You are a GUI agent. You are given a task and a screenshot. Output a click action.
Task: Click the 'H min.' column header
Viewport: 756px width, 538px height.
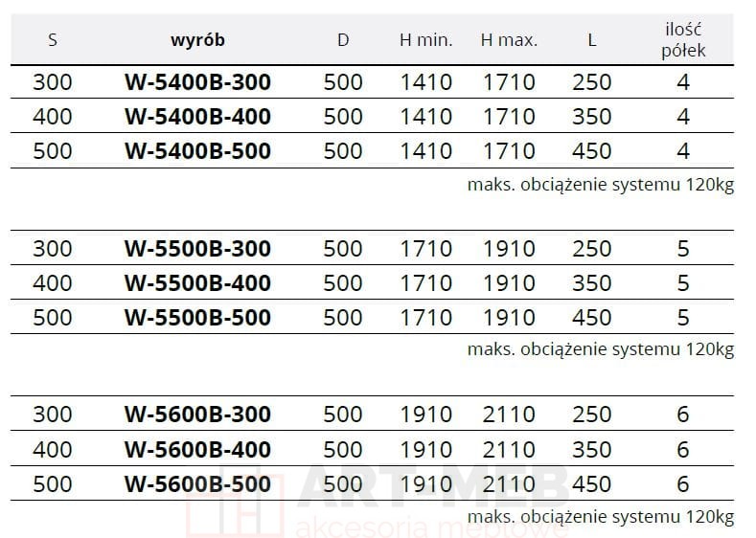click(425, 40)
